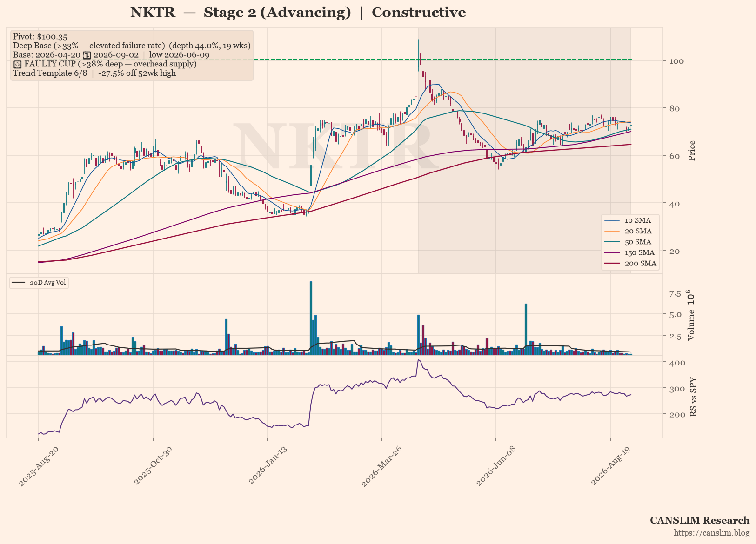756x544 pixels.
Task: Click the 20 SMA legend entry
Action: click(628, 231)
